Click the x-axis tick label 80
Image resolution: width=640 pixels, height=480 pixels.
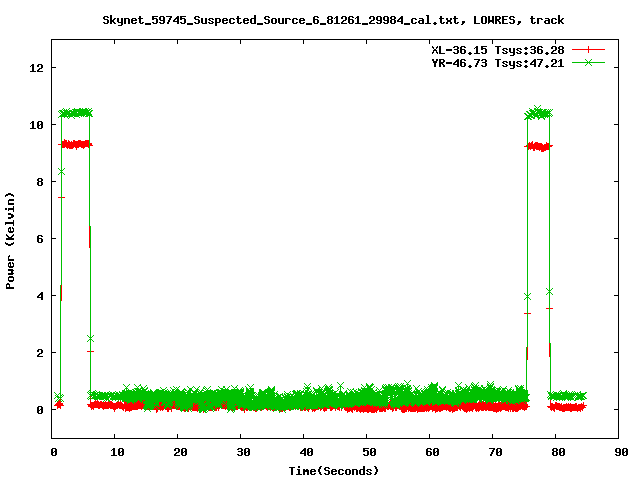click(558, 452)
